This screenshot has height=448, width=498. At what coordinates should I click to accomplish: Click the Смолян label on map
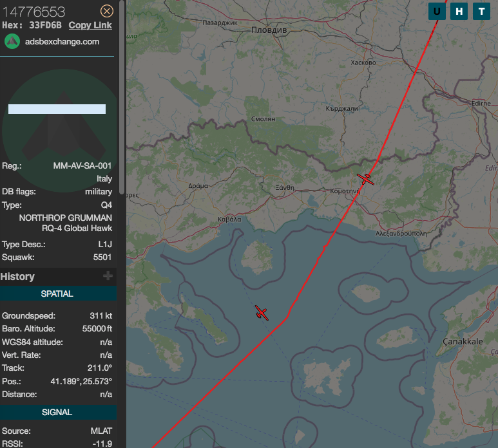click(263, 119)
